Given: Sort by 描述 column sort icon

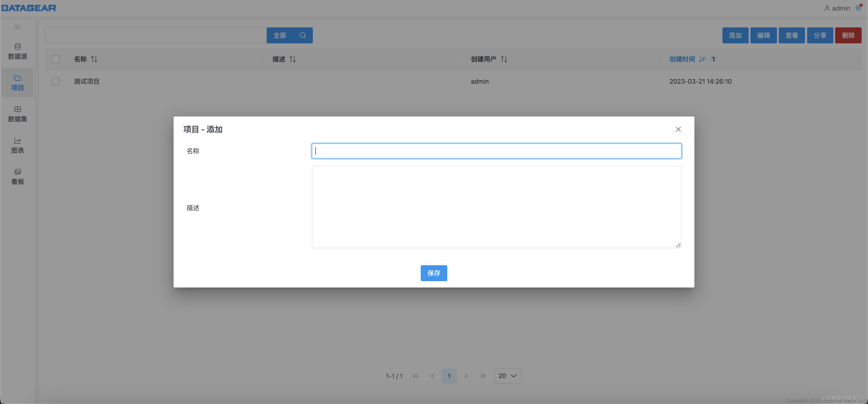Looking at the screenshot, I should pyautogui.click(x=292, y=59).
